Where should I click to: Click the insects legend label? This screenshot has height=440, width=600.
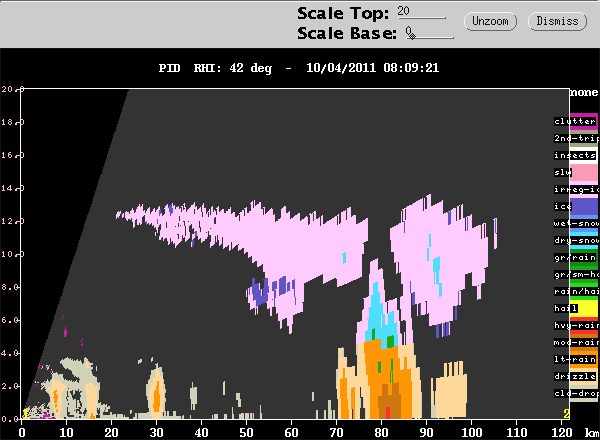click(575, 155)
